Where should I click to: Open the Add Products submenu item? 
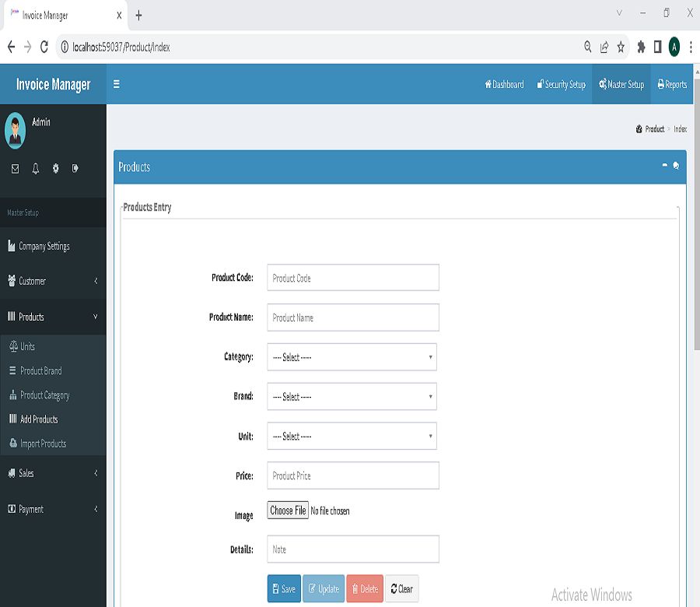pyautogui.click(x=53, y=419)
